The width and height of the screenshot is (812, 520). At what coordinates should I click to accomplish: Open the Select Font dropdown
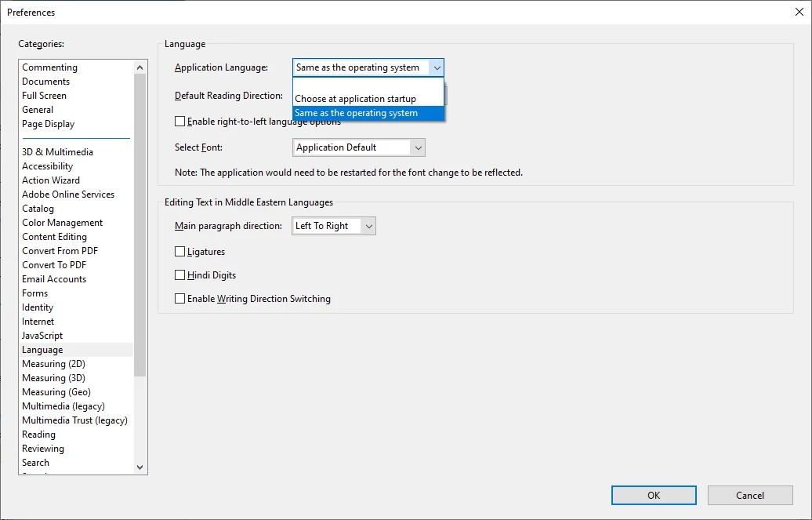click(x=359, y=147)
